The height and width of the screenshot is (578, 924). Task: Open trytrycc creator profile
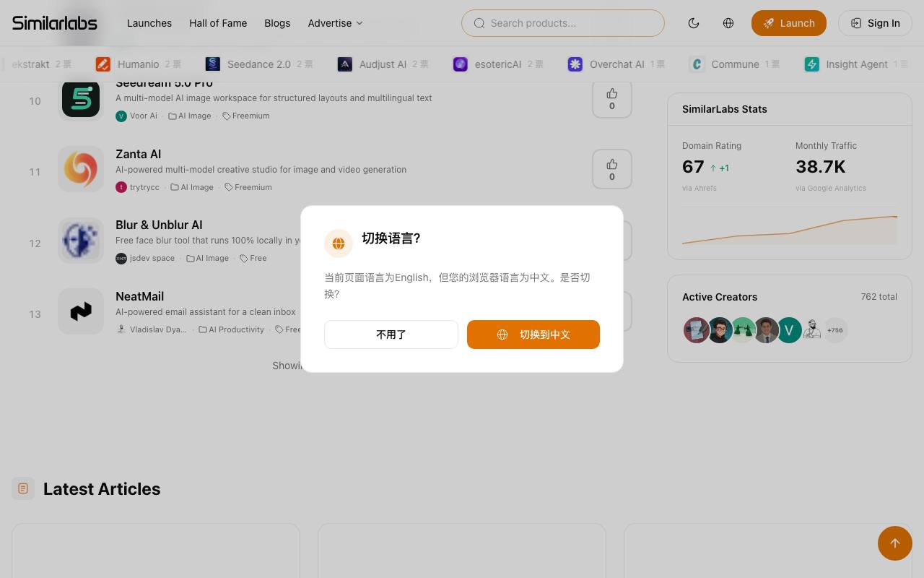point(138,187)
